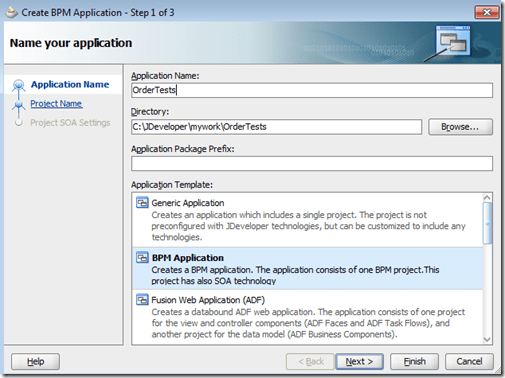Screen dimensions: 505x378
Task: Click the template list scrollbar thumb
Action: (x=487, y=223)
